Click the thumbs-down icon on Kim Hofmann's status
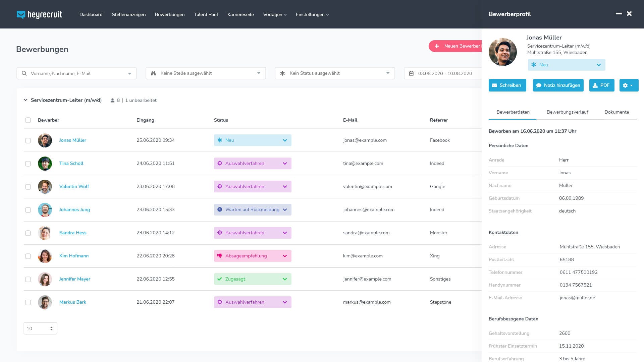The image size is (644, 362). (x=220, y=256)
